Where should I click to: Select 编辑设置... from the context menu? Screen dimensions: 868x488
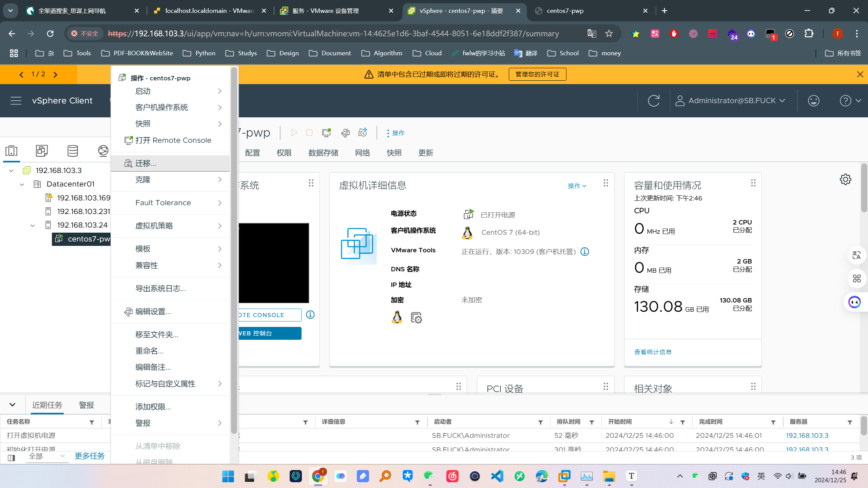[170, 312]
